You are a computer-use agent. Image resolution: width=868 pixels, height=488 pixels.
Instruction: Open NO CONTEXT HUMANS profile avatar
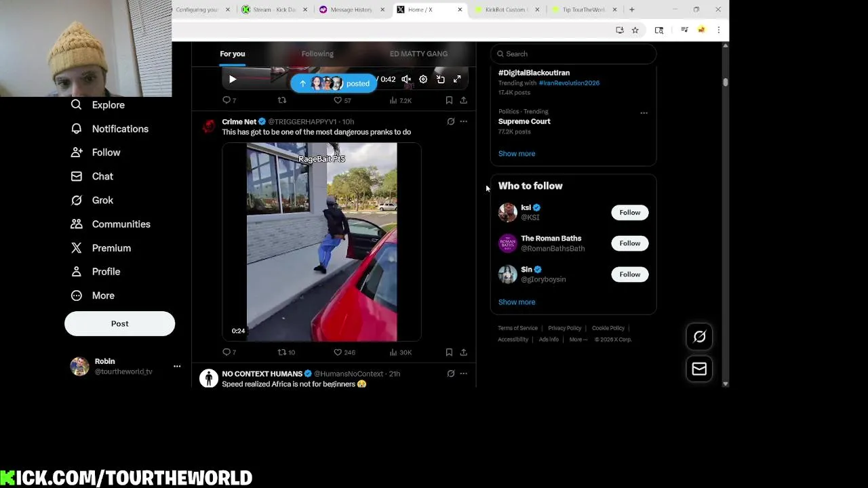209,378
